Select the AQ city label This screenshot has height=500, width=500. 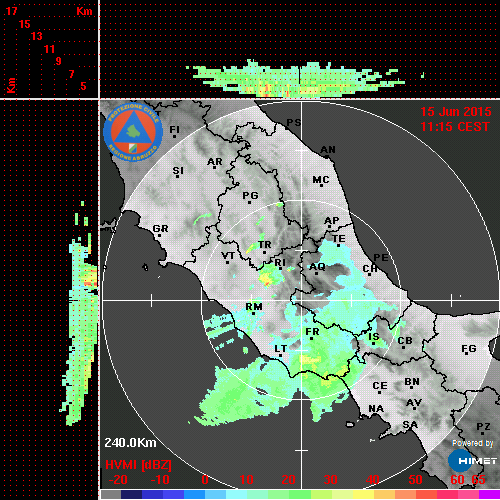(x=317, y=267)
